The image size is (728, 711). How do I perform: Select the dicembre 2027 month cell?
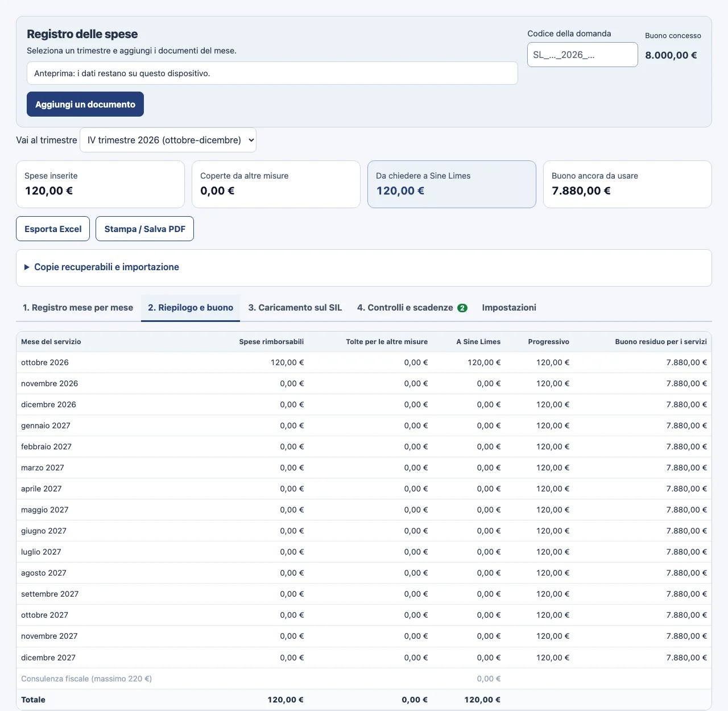tap(48, 658)
